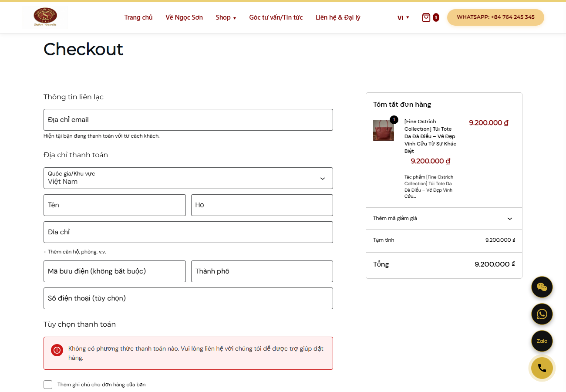Click the 'Số điện thoại (tùy chọn)' field
The width and height of the screenshot is (566, 392).
[x=188, y=298]
